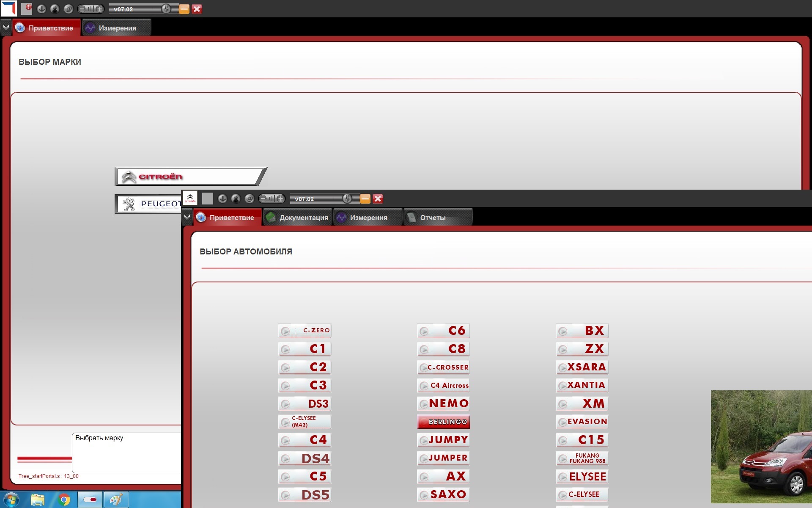Screen dimensions: 812x508
Task: Choose the NEMO vehicle
Action: [x=443, y=403]
